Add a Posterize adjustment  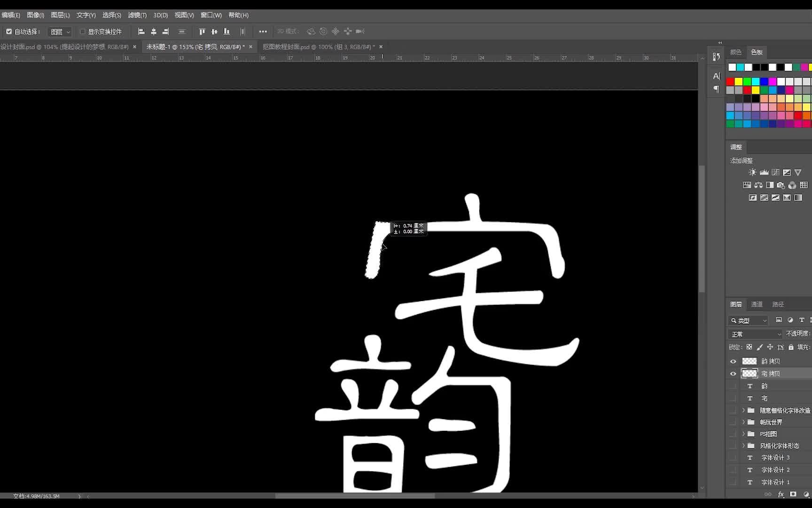764,198
